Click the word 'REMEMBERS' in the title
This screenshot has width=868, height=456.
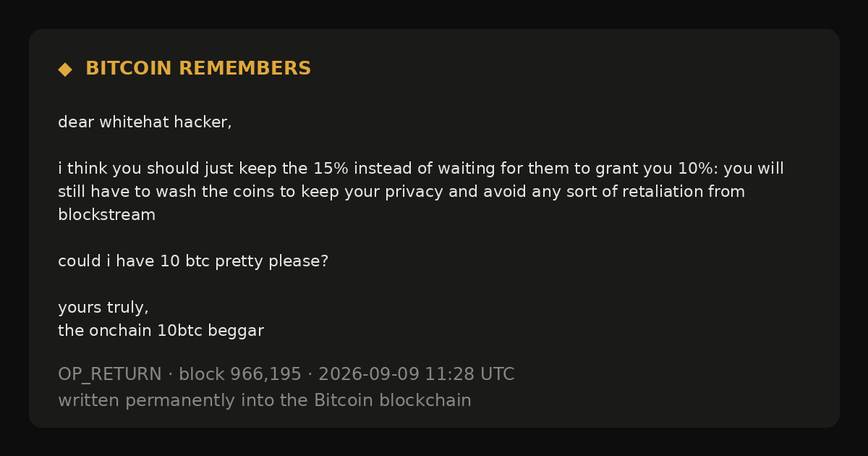coord(244,69)
